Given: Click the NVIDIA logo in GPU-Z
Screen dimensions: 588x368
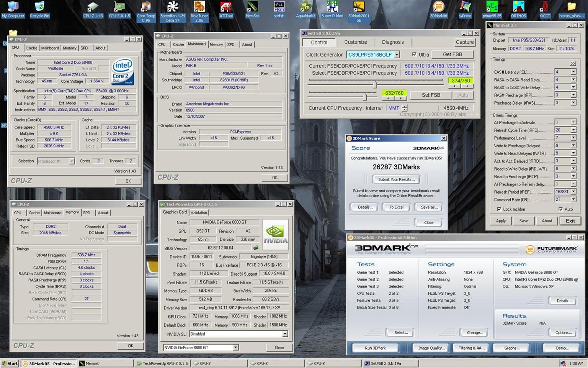Looking at the screenshot, I should click(x=275, y=235).
